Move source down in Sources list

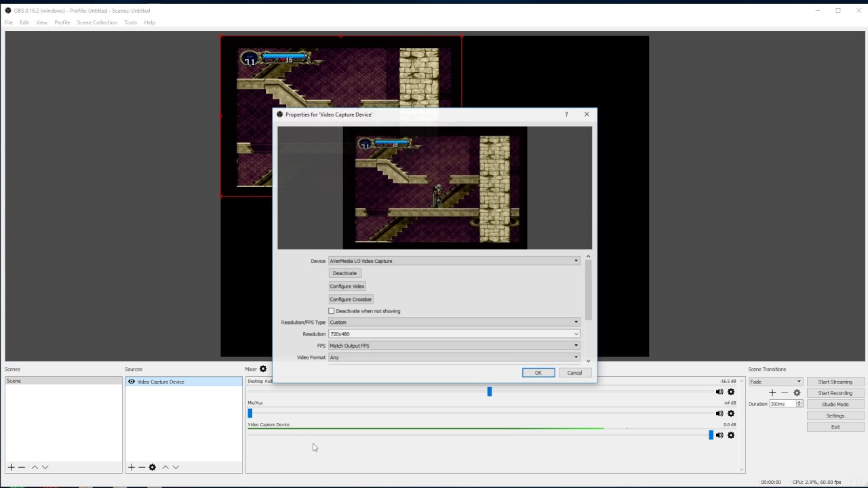pos(176,467)
